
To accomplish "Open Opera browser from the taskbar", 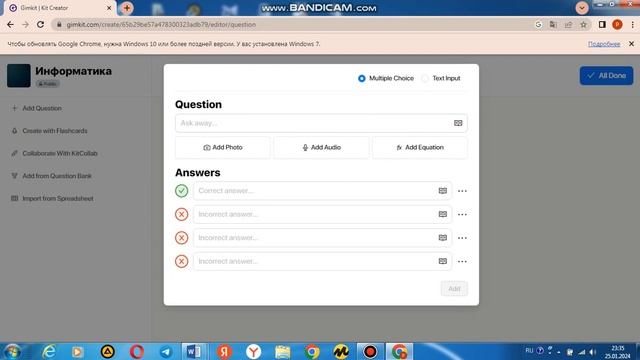I will (136, 351).
